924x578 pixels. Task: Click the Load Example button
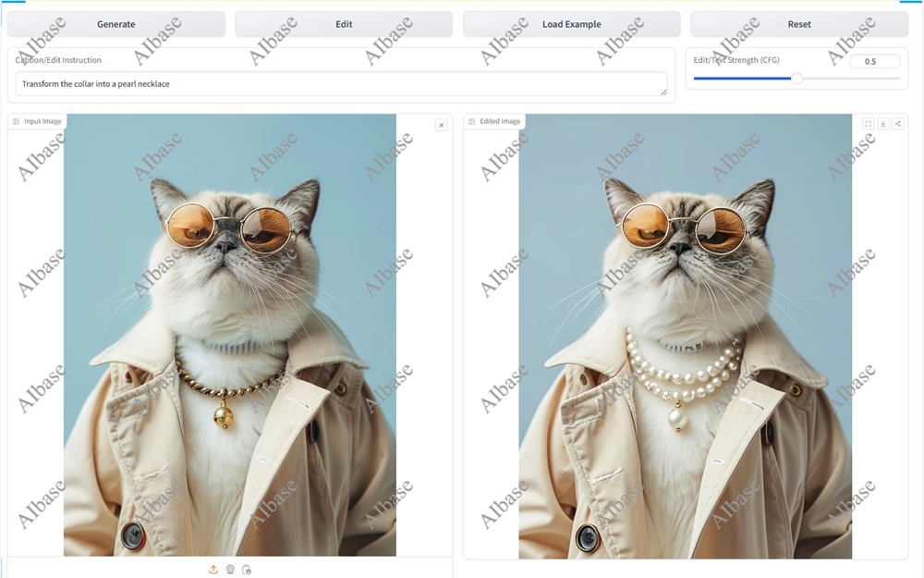point(571,24)
